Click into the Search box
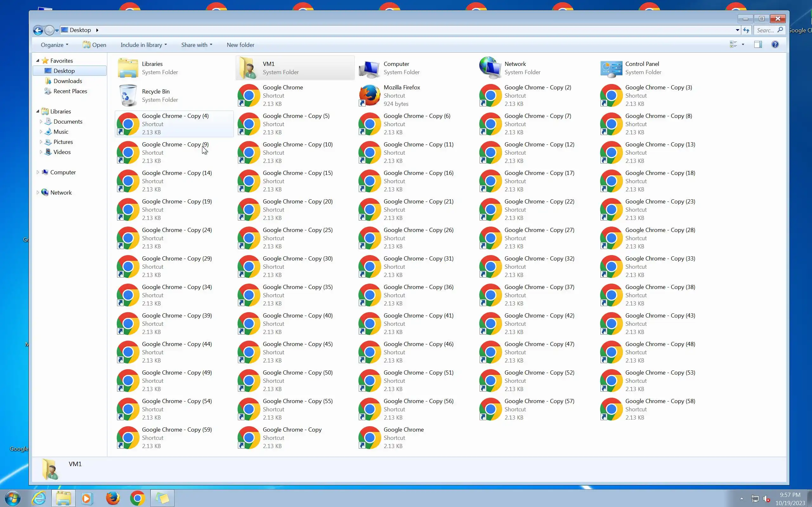 point(765,30)
